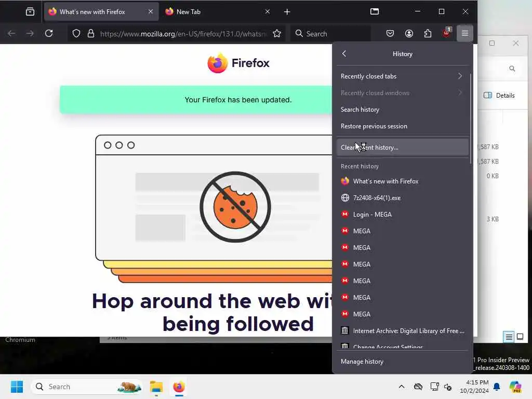Open What's new with Firefox history entry
The image size is (532, 399).
click(402, 181)
